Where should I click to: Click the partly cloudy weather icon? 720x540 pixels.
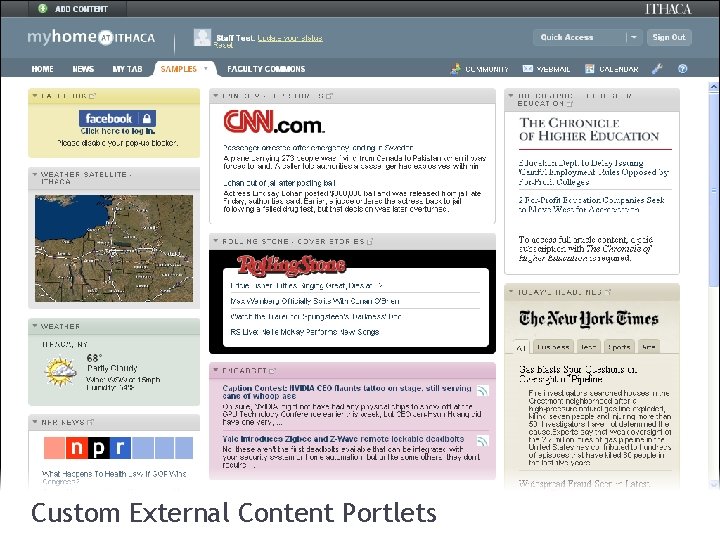coord(60,372)
